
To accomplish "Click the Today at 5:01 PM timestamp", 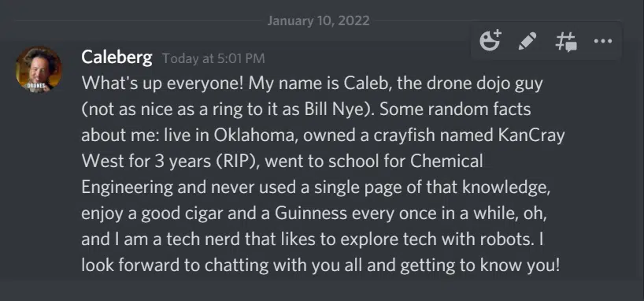I will pos(213,58).
